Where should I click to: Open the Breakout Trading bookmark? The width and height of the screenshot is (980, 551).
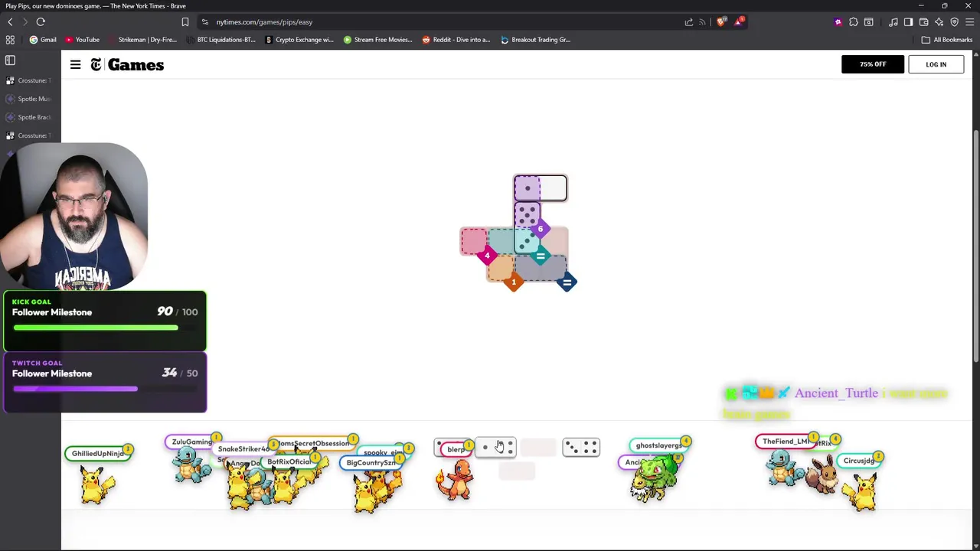(x=536, y=40)
